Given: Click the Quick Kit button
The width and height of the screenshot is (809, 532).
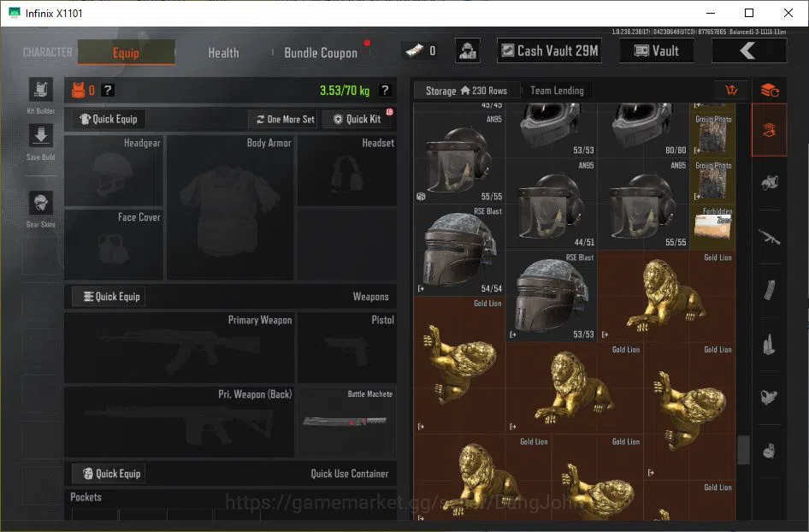Looking at the screenshot, I should point(357,119).
